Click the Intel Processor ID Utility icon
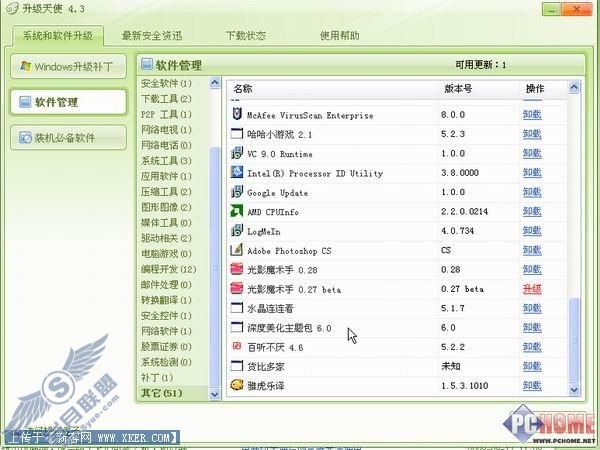Image resolution: width=600 pixels, height=450 pixels. click(237, 172)
